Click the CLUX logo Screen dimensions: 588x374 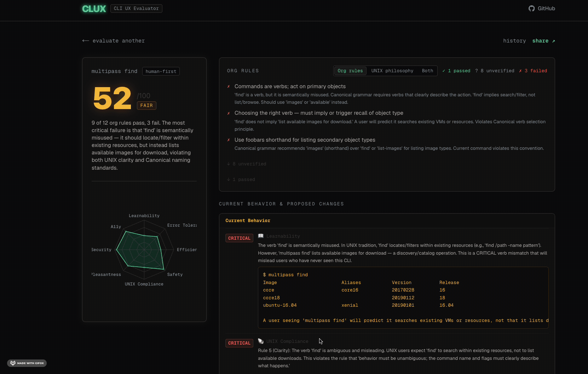94,9
